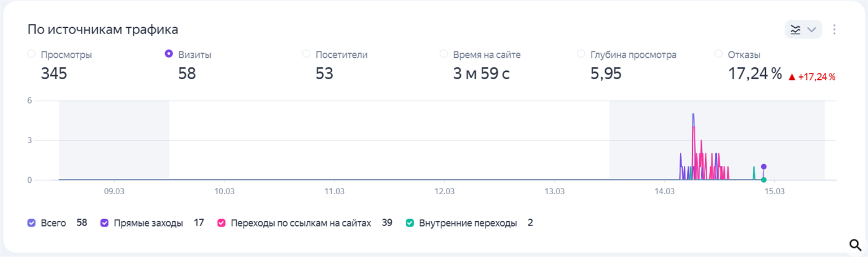Click the +17,24 % change indicator

pos(816,76)
